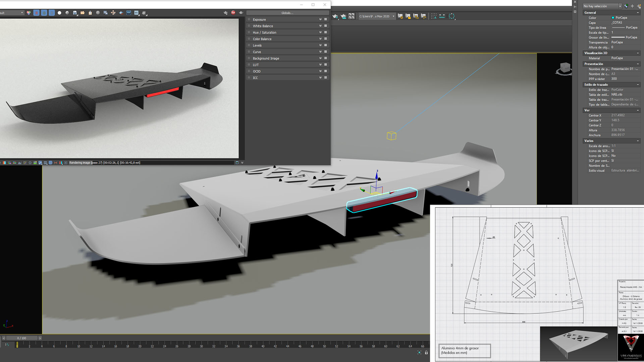
Task: Enable the Curve correction checkbox
Action: coord(249,52)
